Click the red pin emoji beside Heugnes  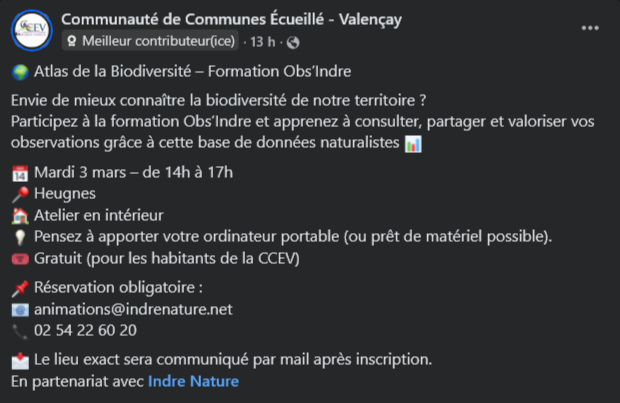click(20, 194)
